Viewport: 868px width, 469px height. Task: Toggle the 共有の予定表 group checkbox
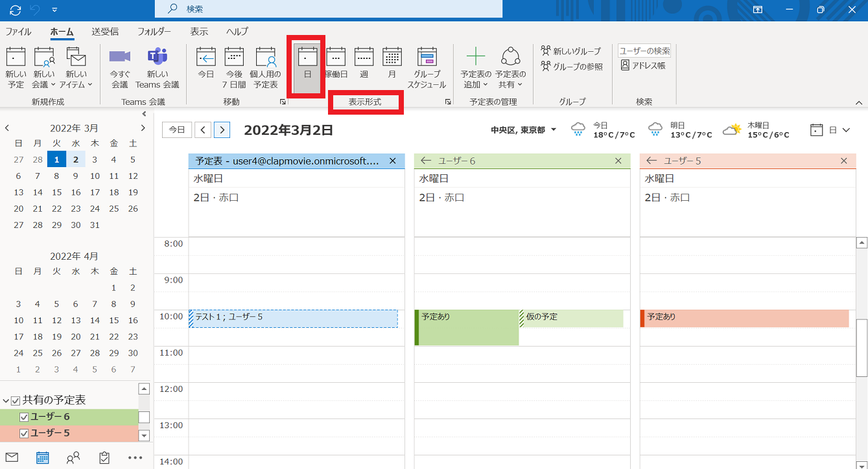coord(16,401)
